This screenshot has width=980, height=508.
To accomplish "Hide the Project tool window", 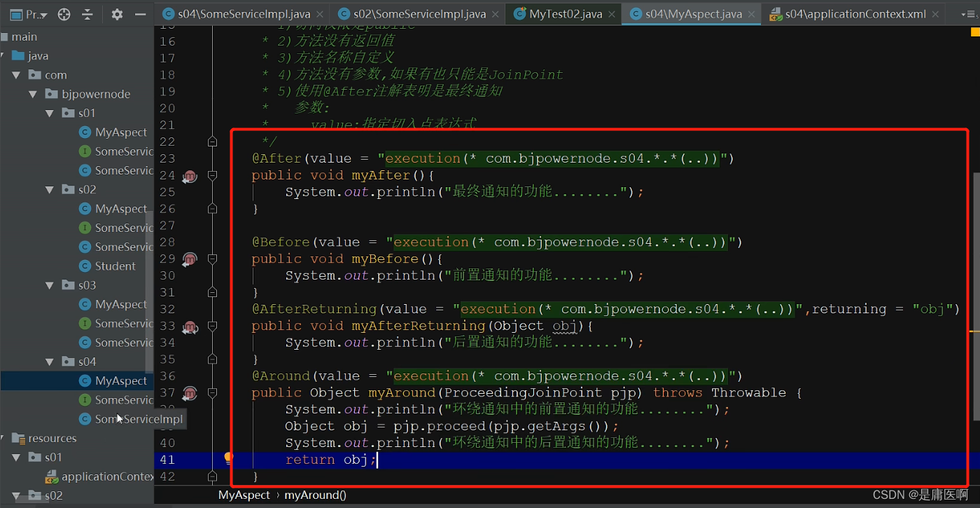I will click(x=141, y=14).
